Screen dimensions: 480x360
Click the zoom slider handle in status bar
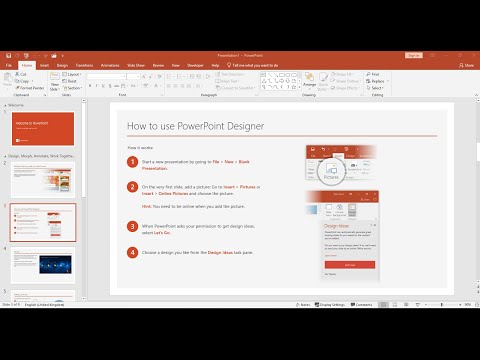point(442,305)
